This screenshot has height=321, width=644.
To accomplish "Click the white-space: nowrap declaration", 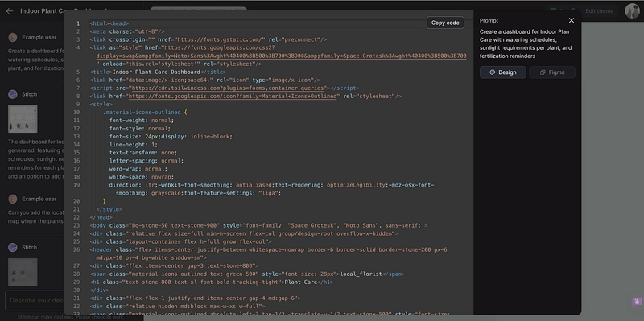I will [142, 177].
